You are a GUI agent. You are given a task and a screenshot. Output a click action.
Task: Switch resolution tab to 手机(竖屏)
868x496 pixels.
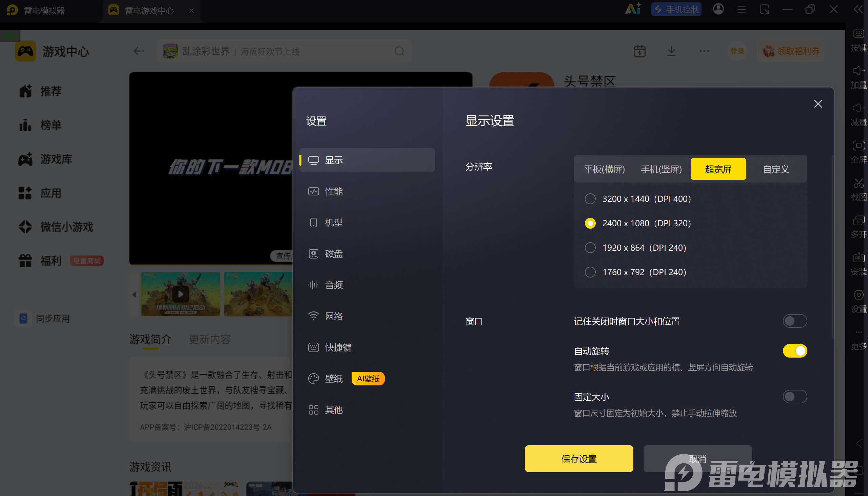tap(661, 169)
